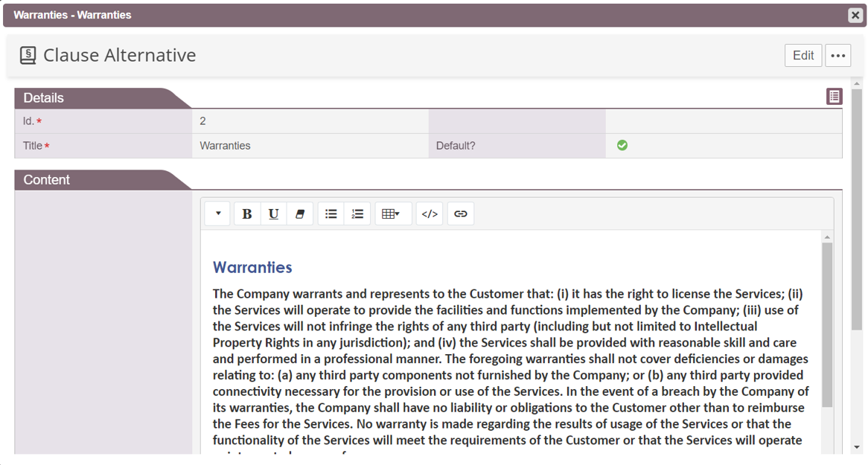The width and height of the screenshot is (868, 465).
Task: Remove formatting with the eraser icon
Action: click(x=300, y=214)
